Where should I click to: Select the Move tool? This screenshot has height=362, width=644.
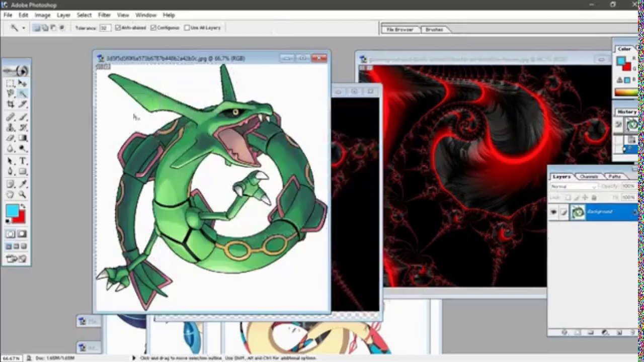(x=23, y=83)
